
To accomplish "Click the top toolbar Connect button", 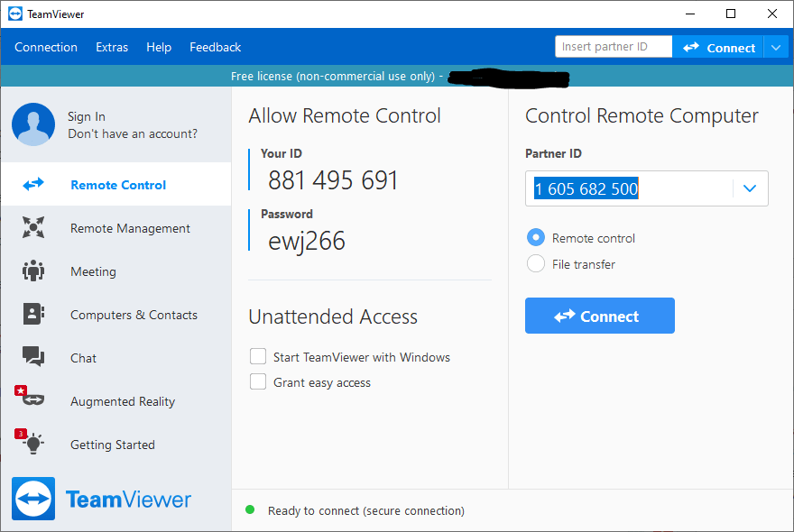I will (718, 48).
